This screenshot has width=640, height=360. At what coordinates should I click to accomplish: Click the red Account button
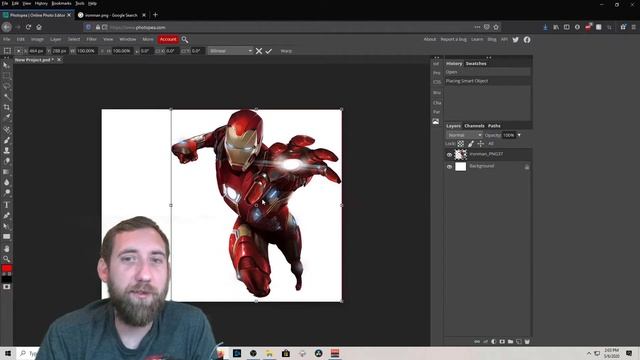click(168, 40)
